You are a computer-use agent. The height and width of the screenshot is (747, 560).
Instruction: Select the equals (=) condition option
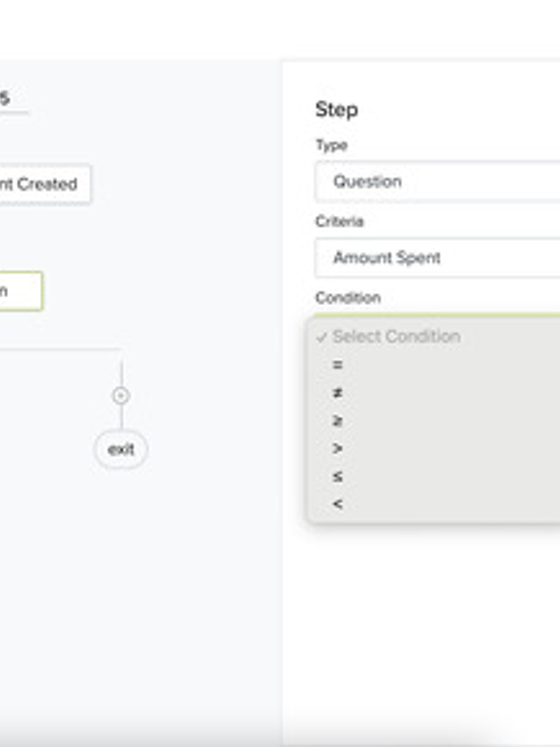click(x=338, y=365)
